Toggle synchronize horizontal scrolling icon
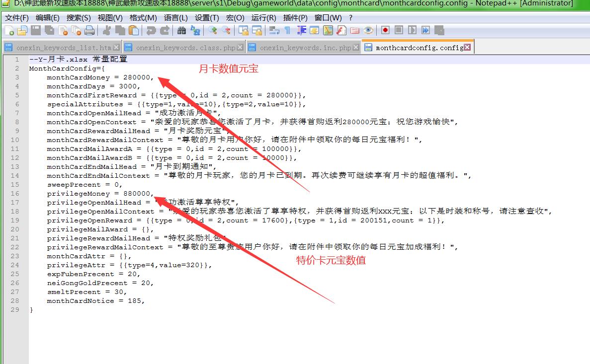The height and width of the screenshot is (364, 590). tap(257, 30)
